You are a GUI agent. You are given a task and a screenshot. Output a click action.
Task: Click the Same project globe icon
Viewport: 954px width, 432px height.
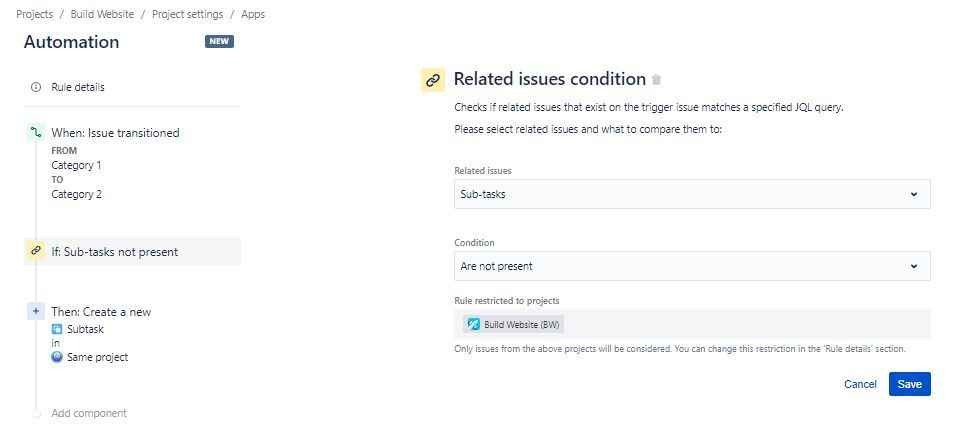[x=57, y=357]
